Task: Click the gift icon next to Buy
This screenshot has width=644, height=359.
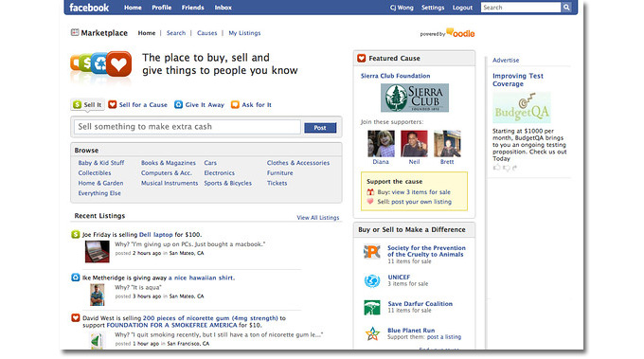Action: click(x=370, y=192)
